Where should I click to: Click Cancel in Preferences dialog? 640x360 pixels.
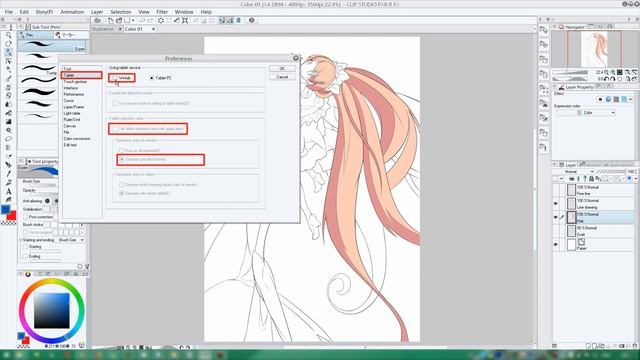tap(282, 77)
